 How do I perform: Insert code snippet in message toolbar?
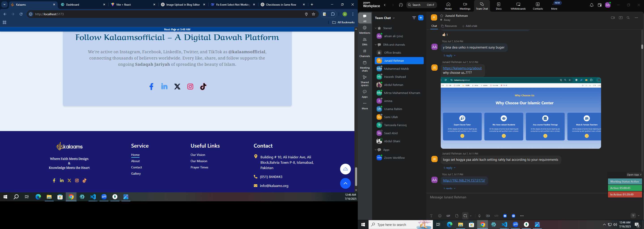[x=496, y=216]
